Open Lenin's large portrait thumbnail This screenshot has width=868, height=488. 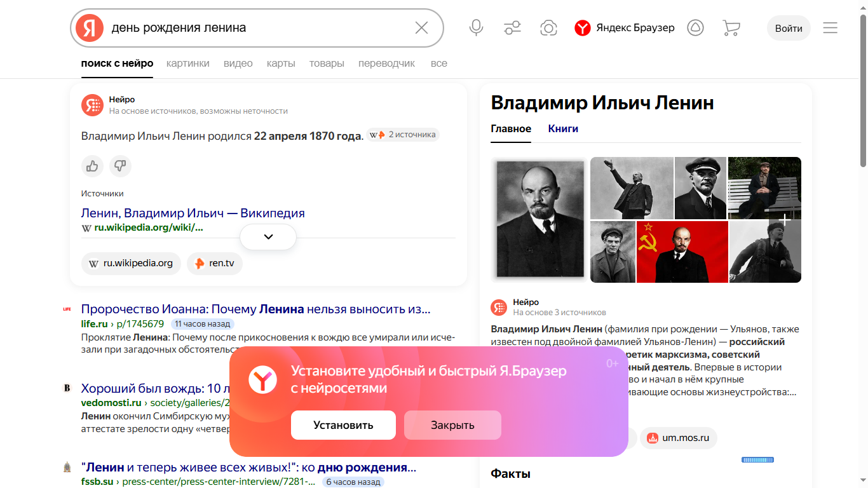[540, 219]
